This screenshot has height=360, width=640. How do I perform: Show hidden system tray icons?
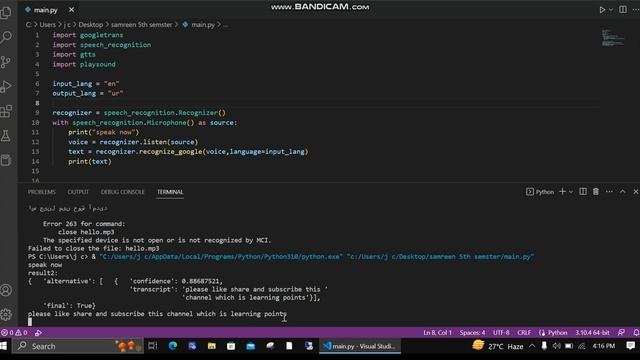[x=532, y=346]
